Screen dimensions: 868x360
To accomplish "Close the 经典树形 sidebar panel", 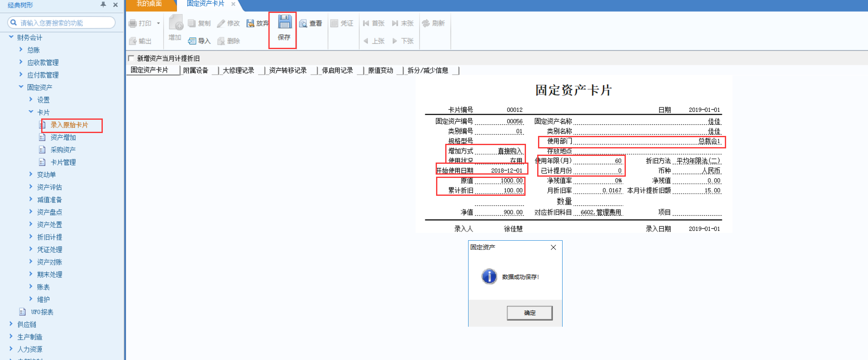I will 115,5.
